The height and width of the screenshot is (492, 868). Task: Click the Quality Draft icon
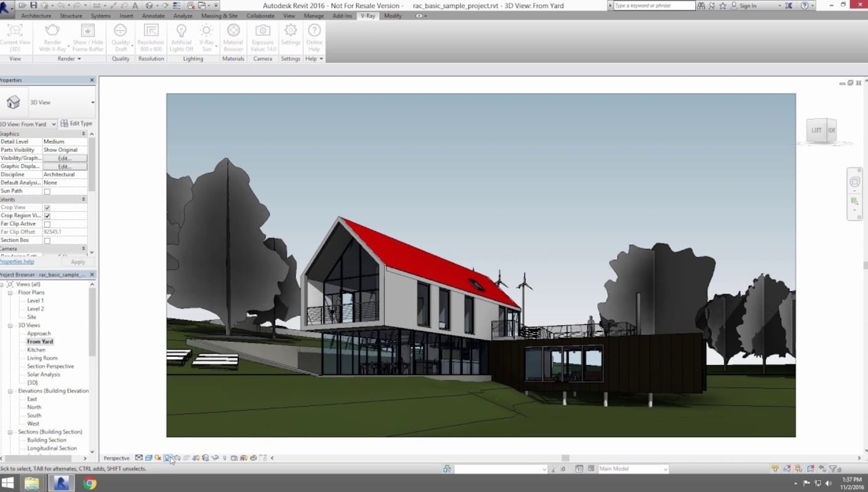pos(121,30)
